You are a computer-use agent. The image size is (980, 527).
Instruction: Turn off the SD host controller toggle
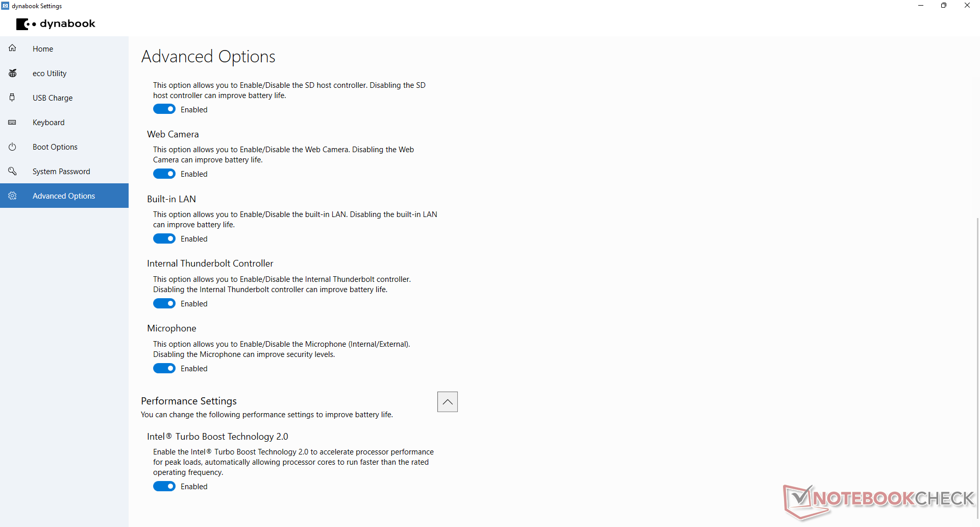point(164,109)
